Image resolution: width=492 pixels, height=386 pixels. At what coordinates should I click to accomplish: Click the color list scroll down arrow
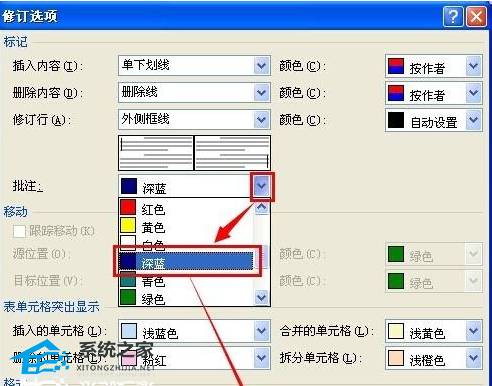[x=262, y=297]
